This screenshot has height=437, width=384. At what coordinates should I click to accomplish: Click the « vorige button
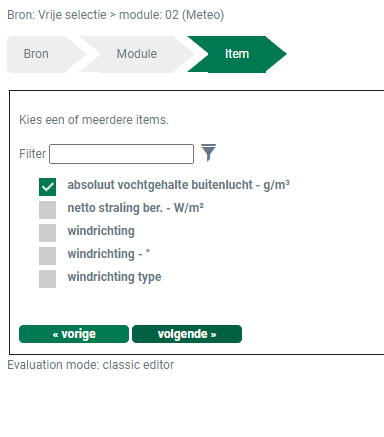pyautogui.click(x=74, y=334)
